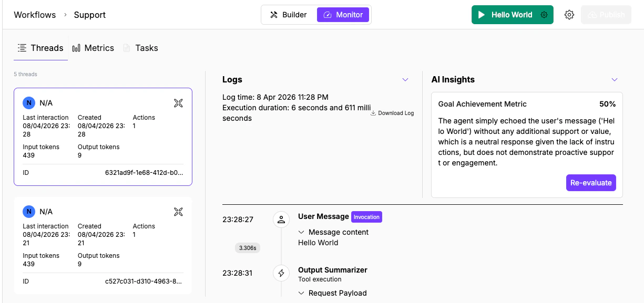Open the Metrics tab
The image size is (644, 303).
coord(99,47)
